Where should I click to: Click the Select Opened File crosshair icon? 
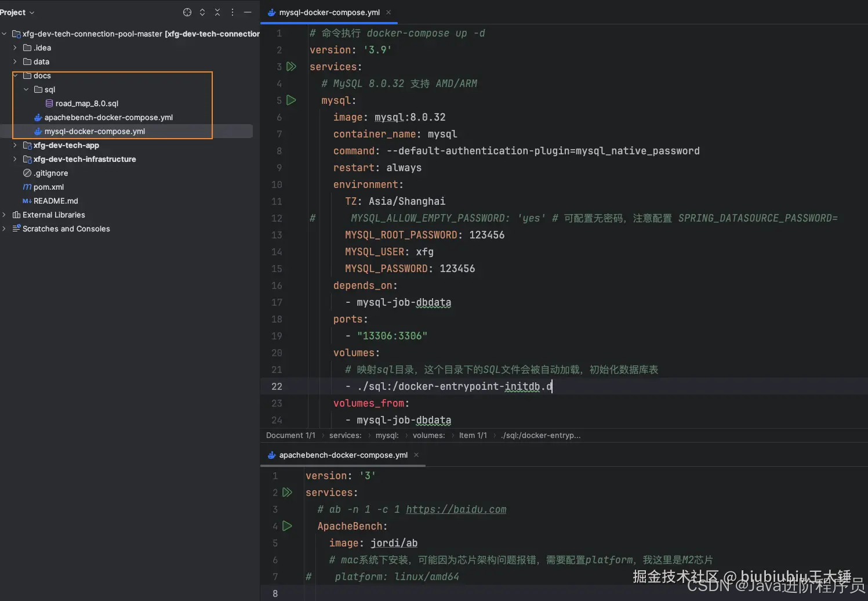click(x=187, y=12)
